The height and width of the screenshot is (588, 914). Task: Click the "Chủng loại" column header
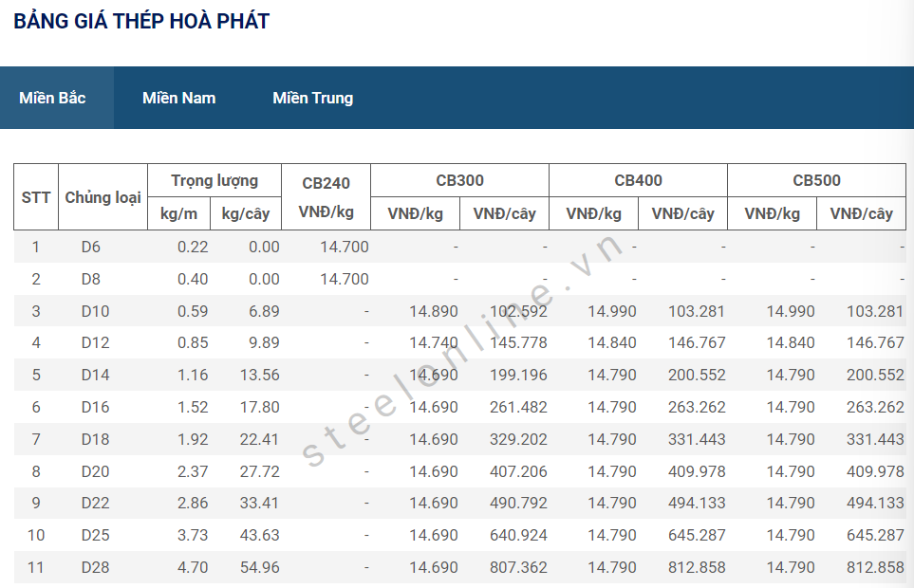point(103,197)
